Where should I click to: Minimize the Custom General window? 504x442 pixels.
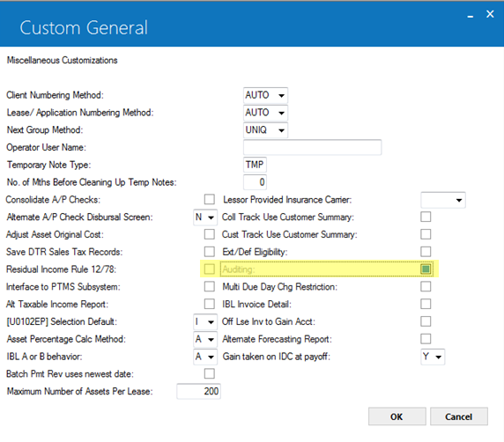pyautogui.click(x=471, y=16)
